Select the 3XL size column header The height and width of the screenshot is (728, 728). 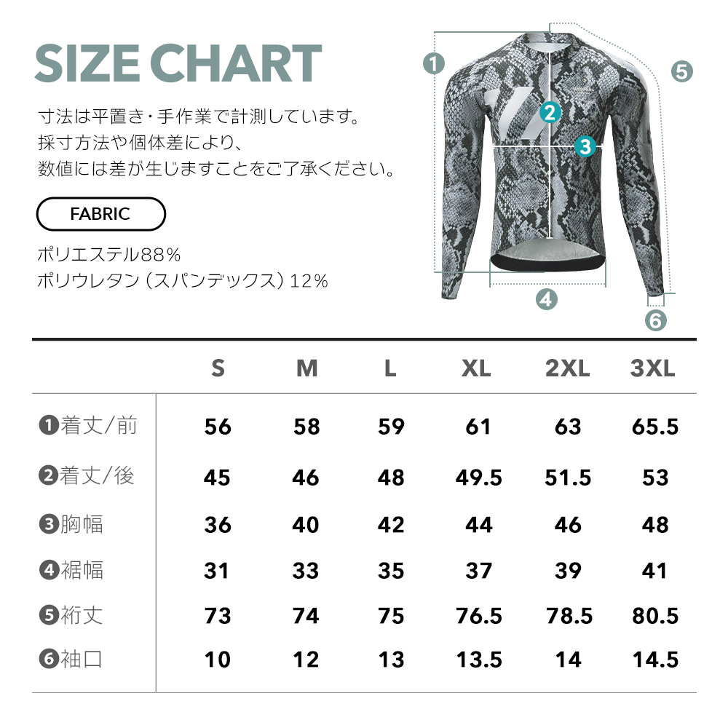pyautogui.click(x=652, y=368)
